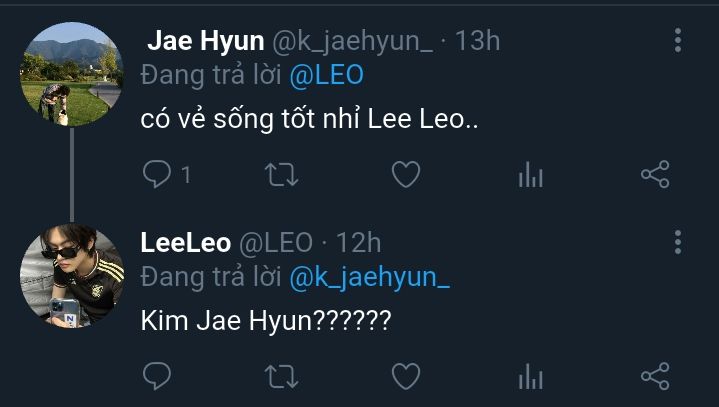
Task: Open the 12h timestamp of LeeLeo's tweet
Action: [358, 242]
